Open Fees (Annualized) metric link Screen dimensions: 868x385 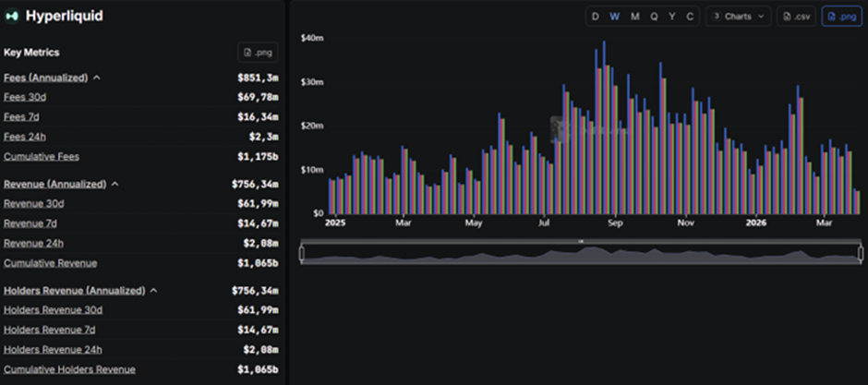coord(45,78)
